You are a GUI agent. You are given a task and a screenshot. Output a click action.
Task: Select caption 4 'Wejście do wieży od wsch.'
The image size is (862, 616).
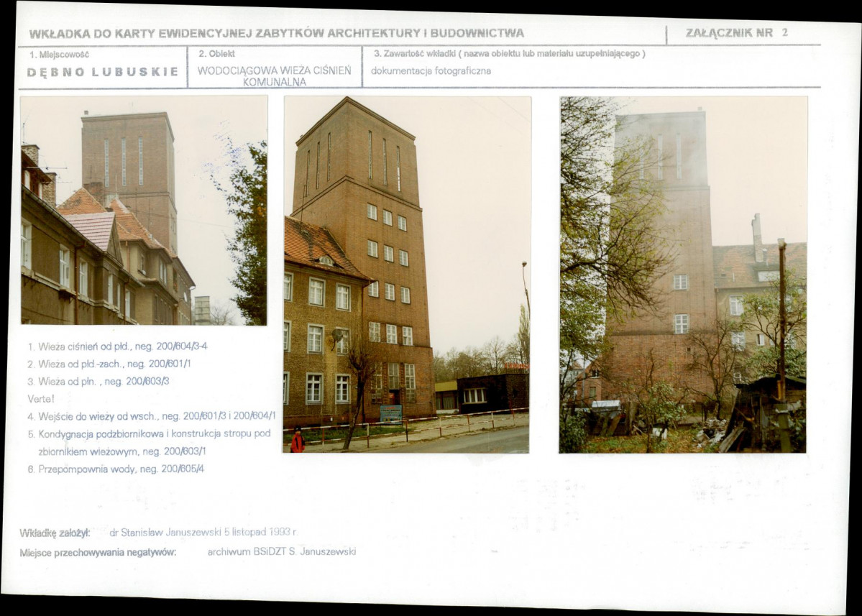[152, 415]
